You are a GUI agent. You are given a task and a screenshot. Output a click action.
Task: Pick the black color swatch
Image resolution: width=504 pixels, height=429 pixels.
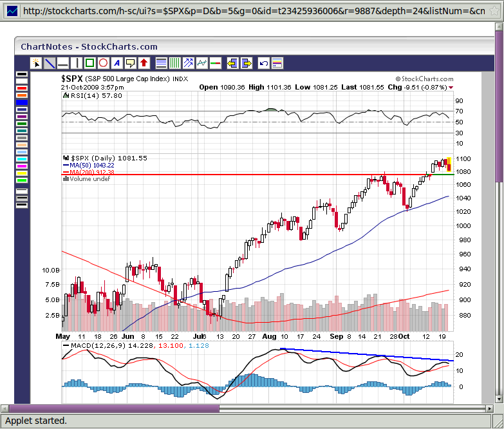click(x=22, y=74)
